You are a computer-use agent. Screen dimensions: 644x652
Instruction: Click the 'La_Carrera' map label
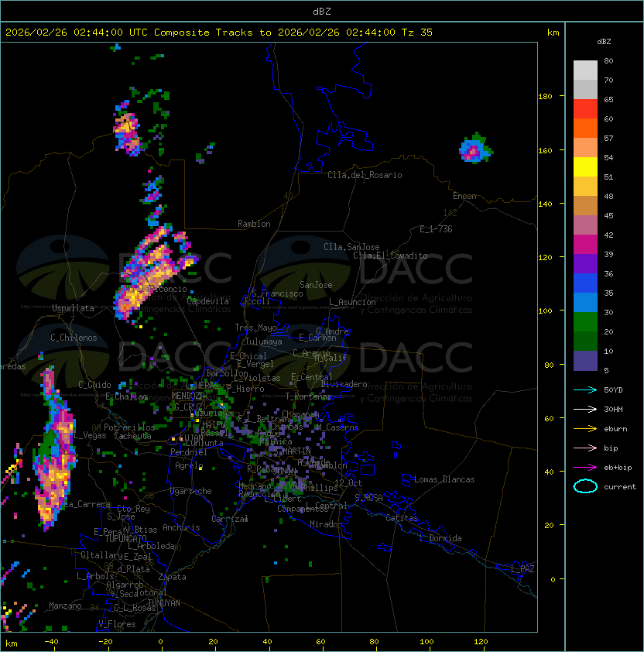[x=87, y=504]
